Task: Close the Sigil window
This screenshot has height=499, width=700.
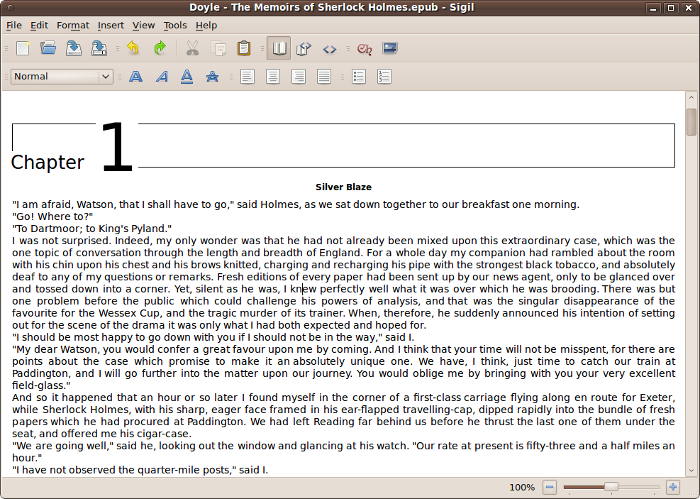Action: [688, 8]
